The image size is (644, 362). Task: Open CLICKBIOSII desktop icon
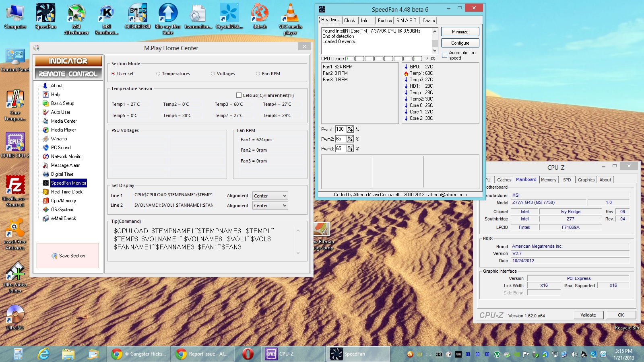click(137, 16)
